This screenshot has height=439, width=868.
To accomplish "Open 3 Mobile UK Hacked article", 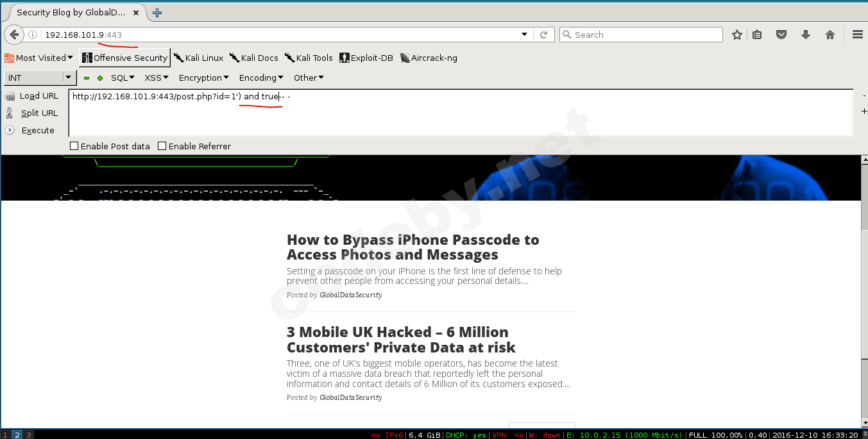I will [x=401, y=340].
